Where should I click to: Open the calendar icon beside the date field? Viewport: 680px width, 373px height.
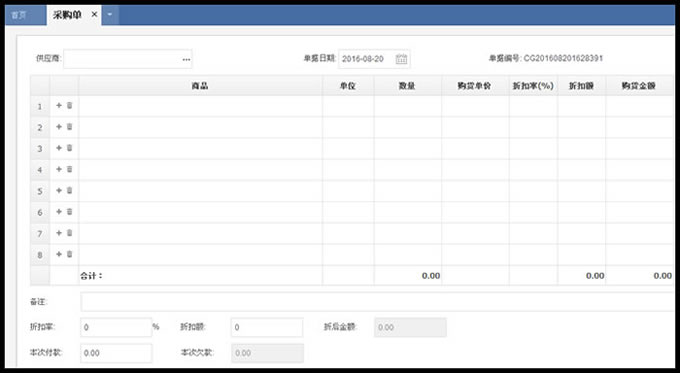pos(401,59)
